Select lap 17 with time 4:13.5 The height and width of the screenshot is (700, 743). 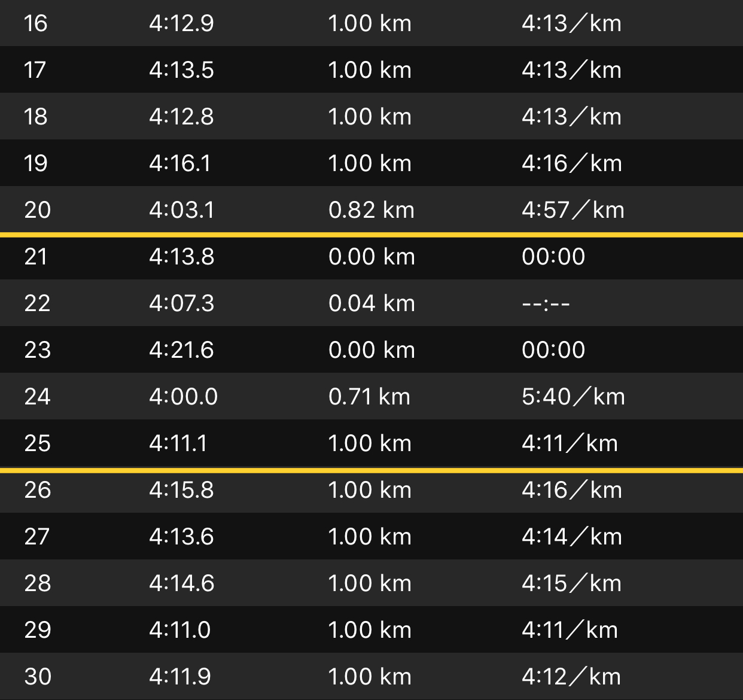click(x=371, y=69)
